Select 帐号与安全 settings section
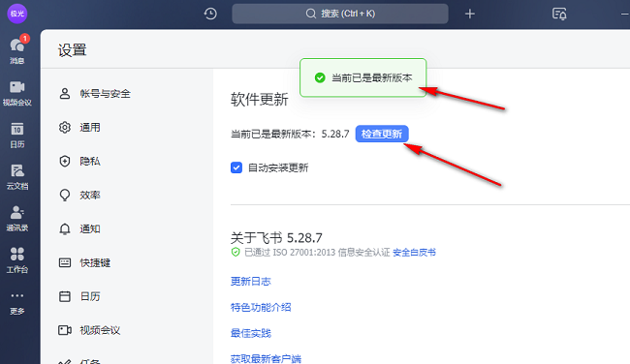Image resolution: width=630 pixels, height=364 pixels. [x=95, y=94]
